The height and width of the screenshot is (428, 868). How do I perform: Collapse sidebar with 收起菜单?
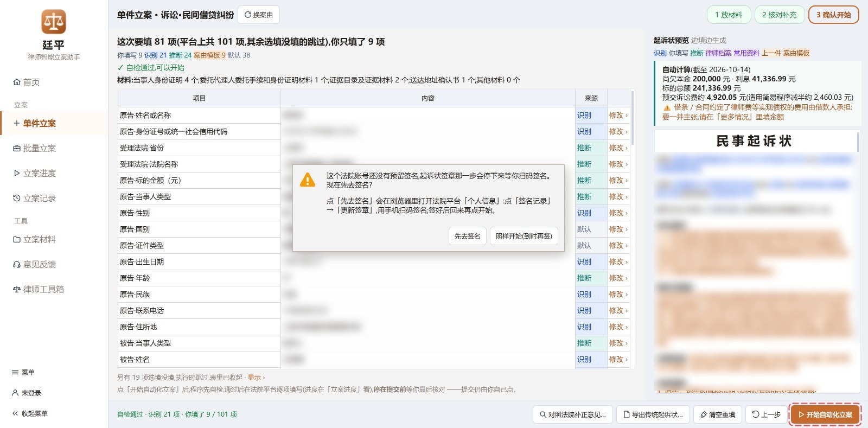click(30, 413)
